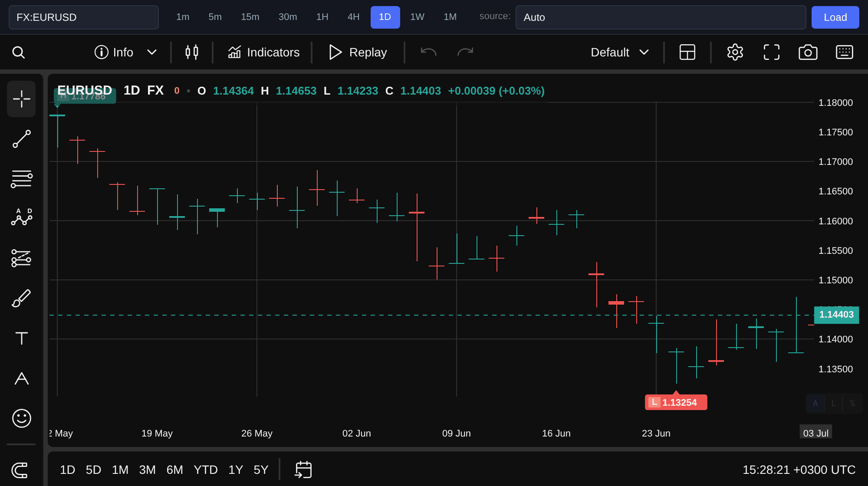Focus the Auto source field
This screenshot has width=868, height=486.
(x=661, y=17)
